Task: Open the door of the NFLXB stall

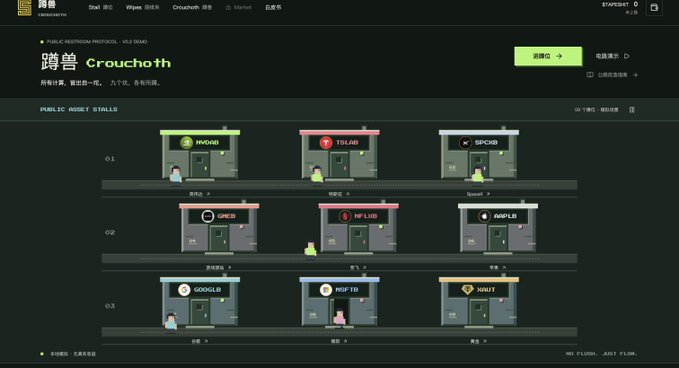Action: tap(359, 239)
